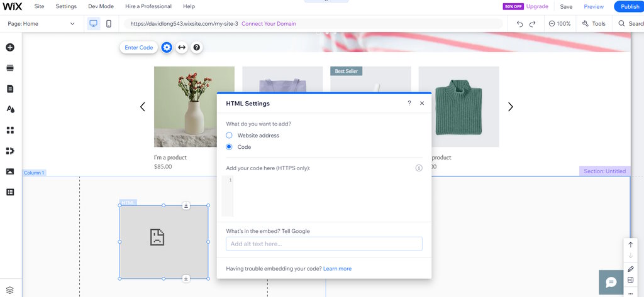Click the site URL text
Viewport: 644px width, 297px height.
pos(184,24)
